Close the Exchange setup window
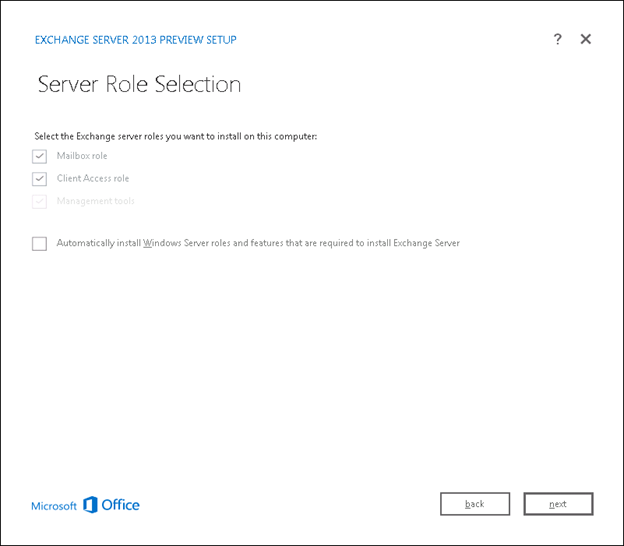Image resolution: width=624 pixels, height=546 pixels. (x=586, y=39)
